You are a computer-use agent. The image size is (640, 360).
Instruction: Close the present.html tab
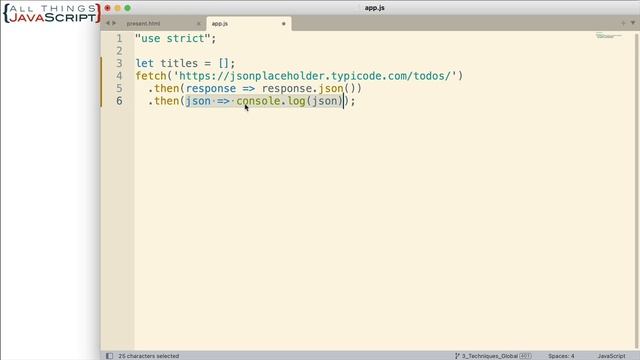tap(199, 24)
